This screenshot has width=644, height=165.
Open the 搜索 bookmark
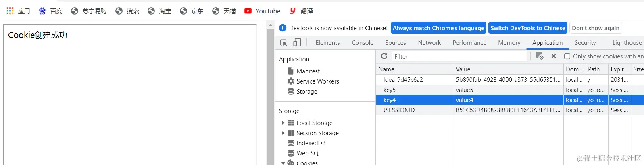click(x=127, y=11)
